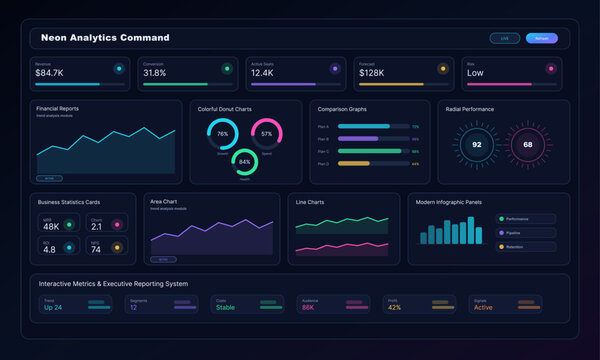Select the 76% cyan donut chart
This screenshot has height=360, width=600.
[x=223, y=134]
